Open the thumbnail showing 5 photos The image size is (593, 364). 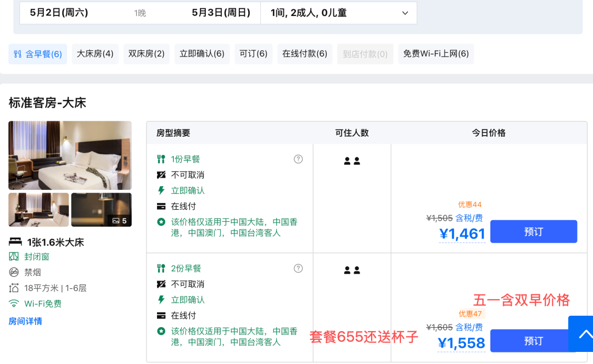[102, 210]
